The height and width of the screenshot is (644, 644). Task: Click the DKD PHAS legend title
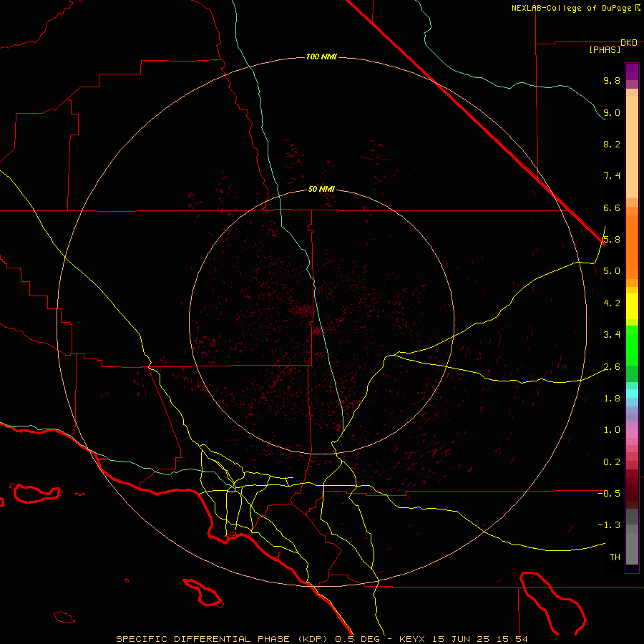613,47
